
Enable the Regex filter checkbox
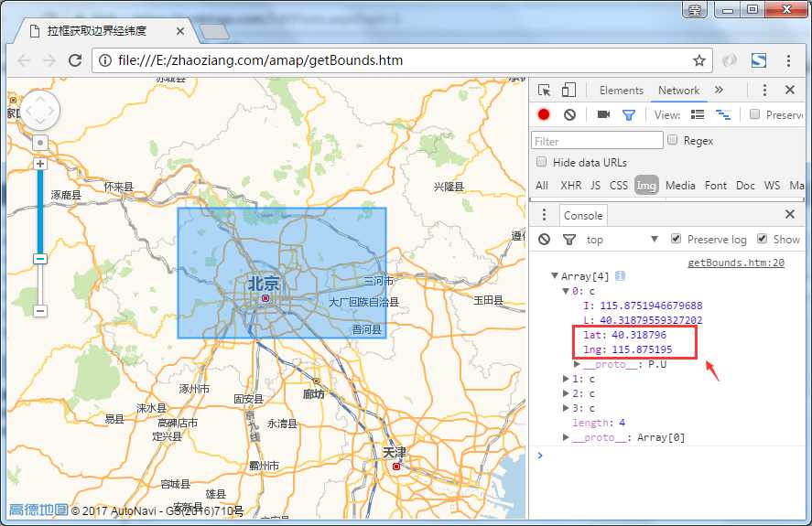672,139
